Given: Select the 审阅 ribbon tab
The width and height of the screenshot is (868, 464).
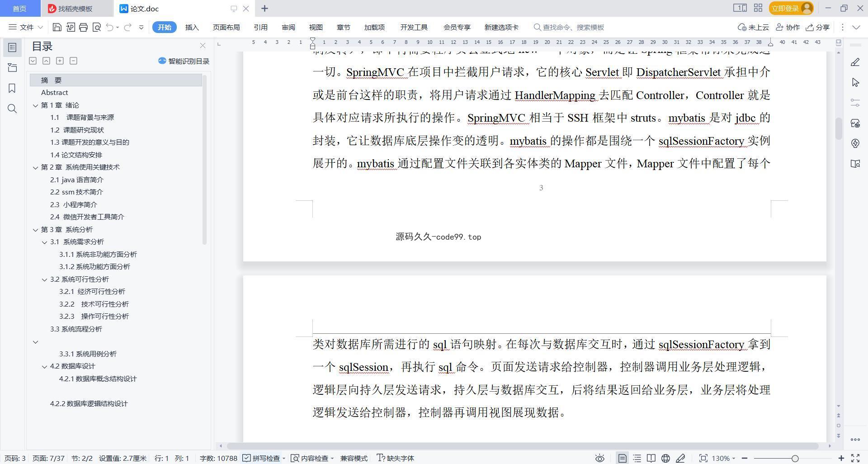Looking at the screenshot, I should [x=288, y=27].
